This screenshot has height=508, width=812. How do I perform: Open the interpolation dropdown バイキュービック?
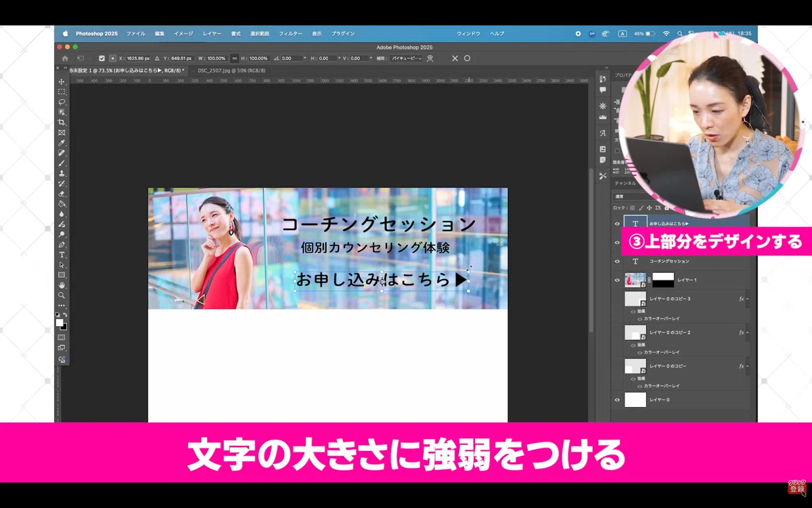(x=407, y=58)
